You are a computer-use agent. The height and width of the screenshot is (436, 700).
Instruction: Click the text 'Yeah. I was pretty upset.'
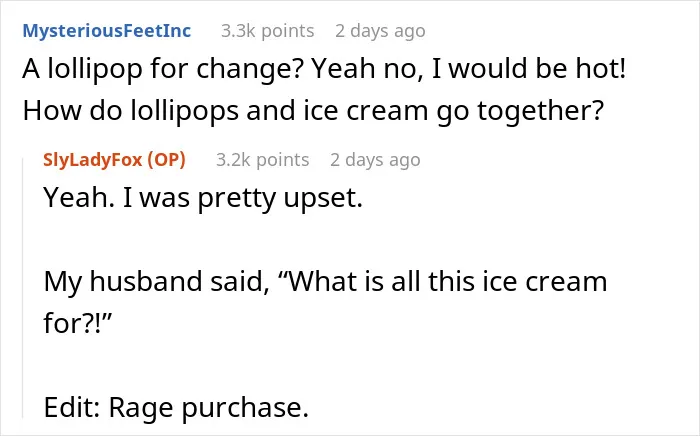pos(203,198)
